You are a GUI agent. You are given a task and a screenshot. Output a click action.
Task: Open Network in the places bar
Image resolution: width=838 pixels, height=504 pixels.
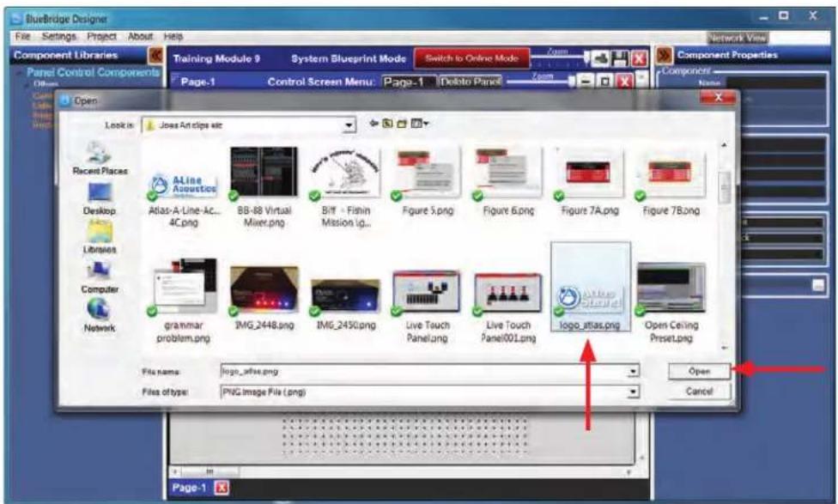100,315
